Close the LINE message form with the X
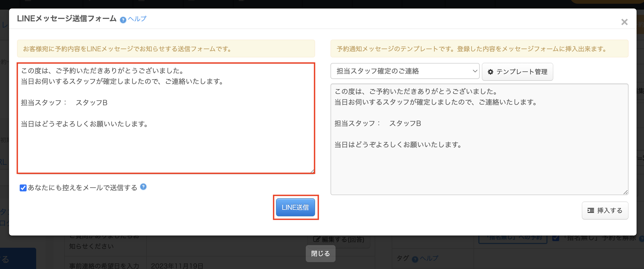This screenshot has width=644, height=269. click(x=624, y=22)
